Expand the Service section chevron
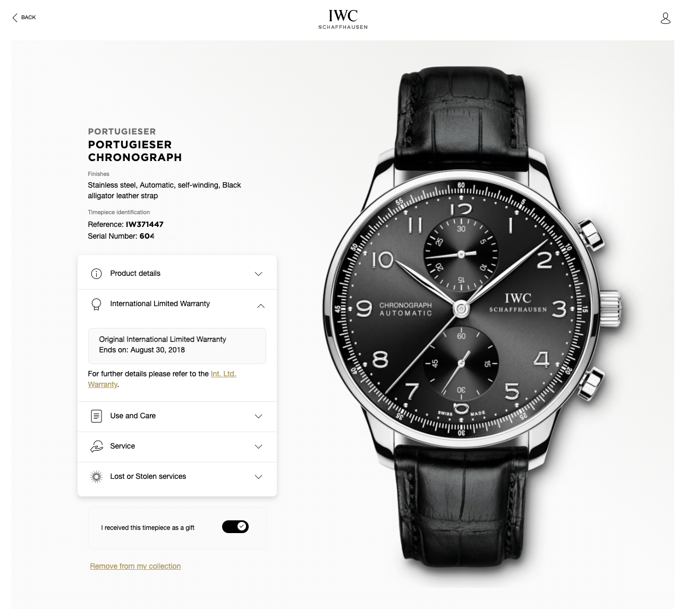 click(x=258, y=446)
